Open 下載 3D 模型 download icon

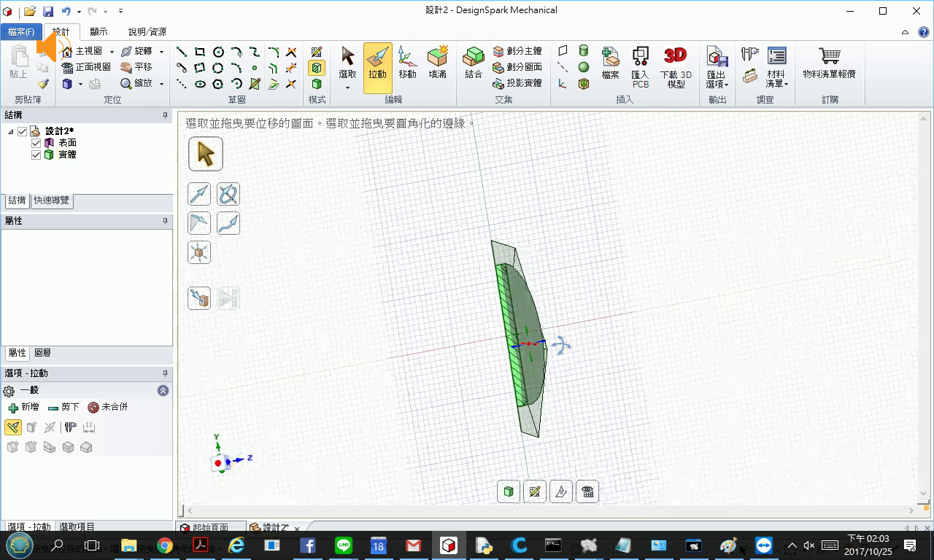pos(676,67)
